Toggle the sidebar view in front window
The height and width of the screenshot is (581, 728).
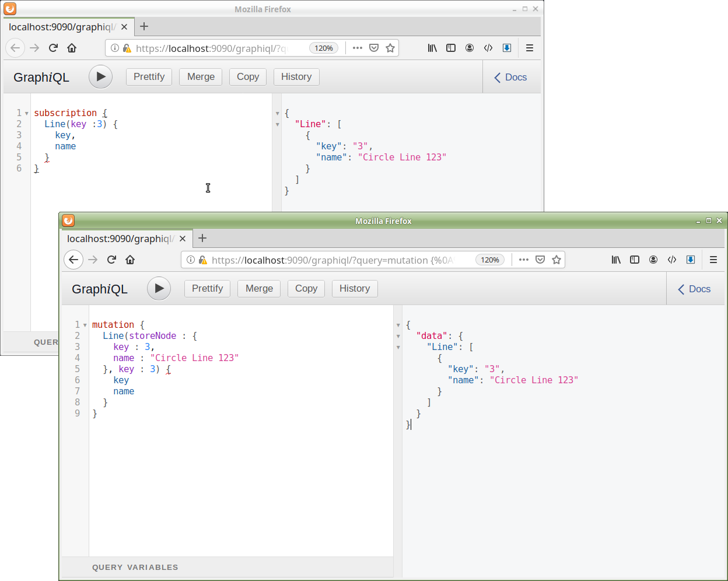[635, 260]
